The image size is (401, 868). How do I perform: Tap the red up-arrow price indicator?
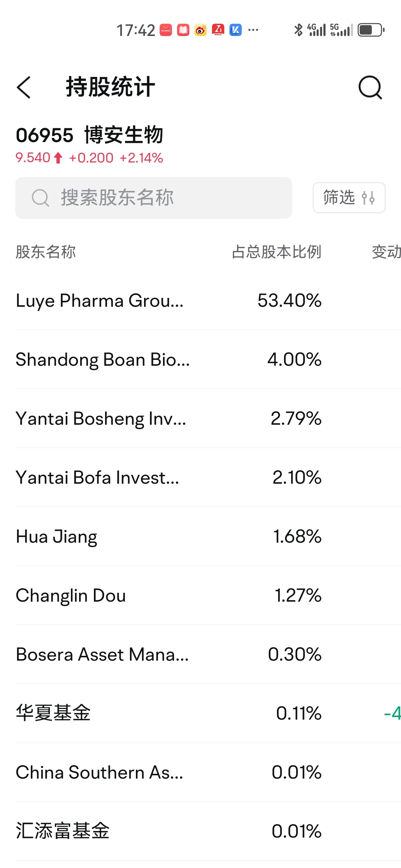tap(58, 158)
